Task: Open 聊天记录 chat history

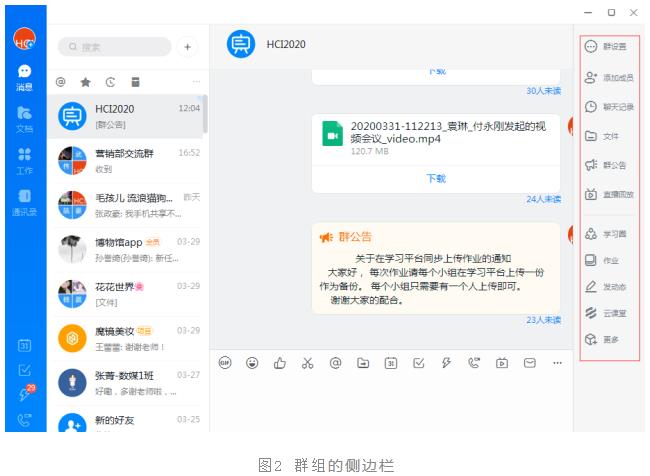Action: coord(608,106)
